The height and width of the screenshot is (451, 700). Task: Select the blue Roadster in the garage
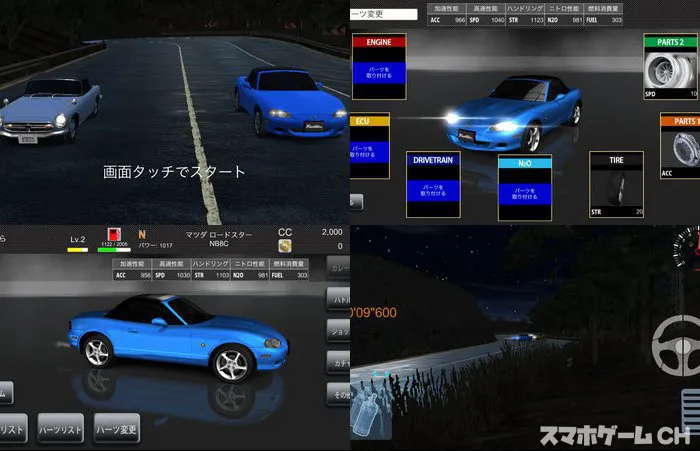pyautogui.click(x=179, y=339)
